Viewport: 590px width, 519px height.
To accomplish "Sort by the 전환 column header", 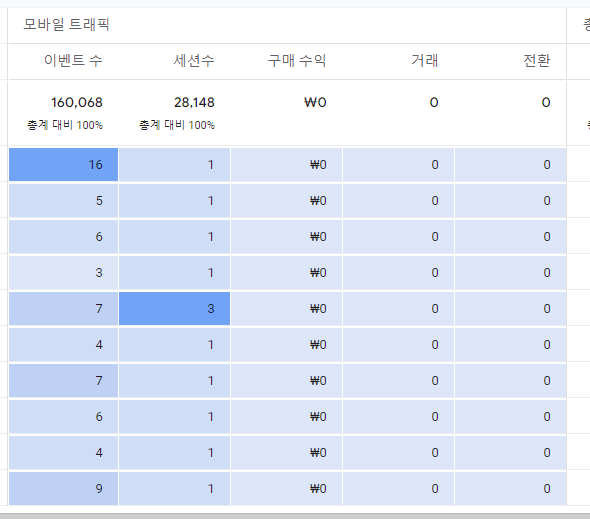I will coord(537,61).
